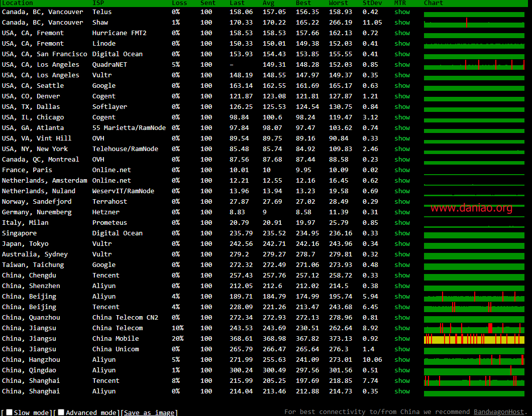Show MTR for Nuland WeservIT/RamNode

pos(402,191)
